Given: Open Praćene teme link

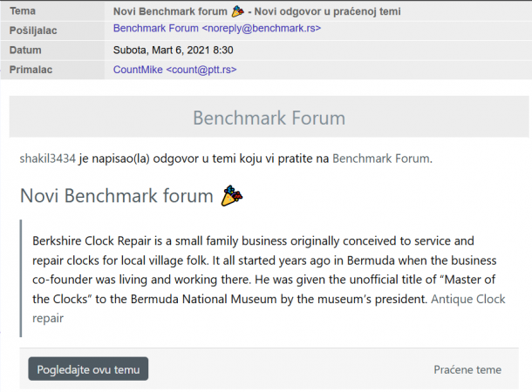Looking at the screenshot, I should (x=467, y=369).
